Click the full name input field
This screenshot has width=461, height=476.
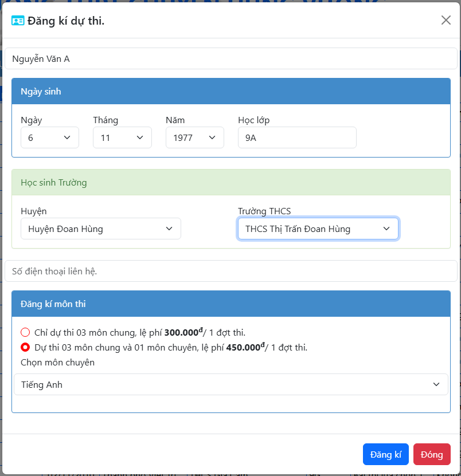(230, 58)
